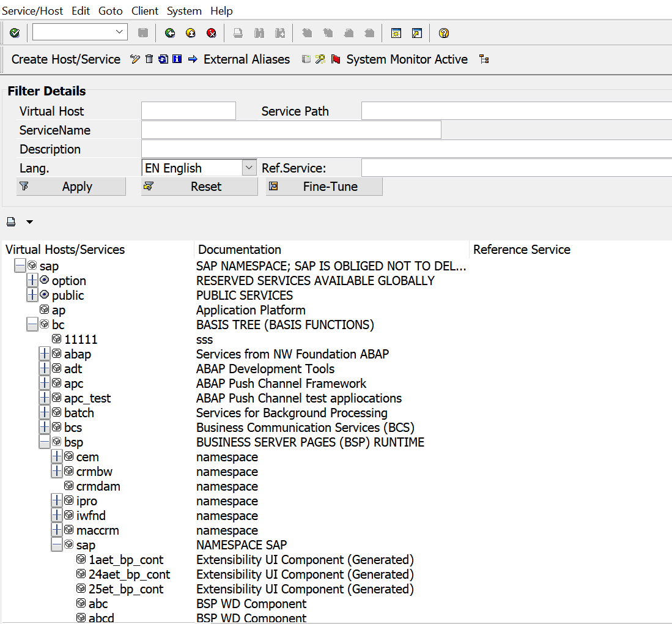Image resolution: width=672 pixels, height=624 pixels.
Task: Click into the ServiceName input field
Action: [x=291, y=130]
